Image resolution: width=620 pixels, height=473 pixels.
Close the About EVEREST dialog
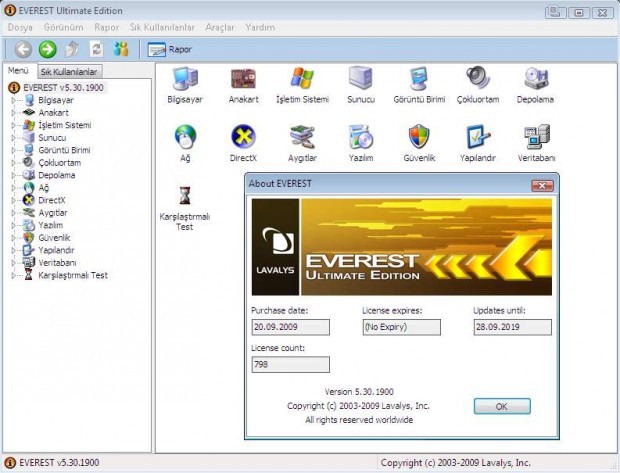click(542, 185)
